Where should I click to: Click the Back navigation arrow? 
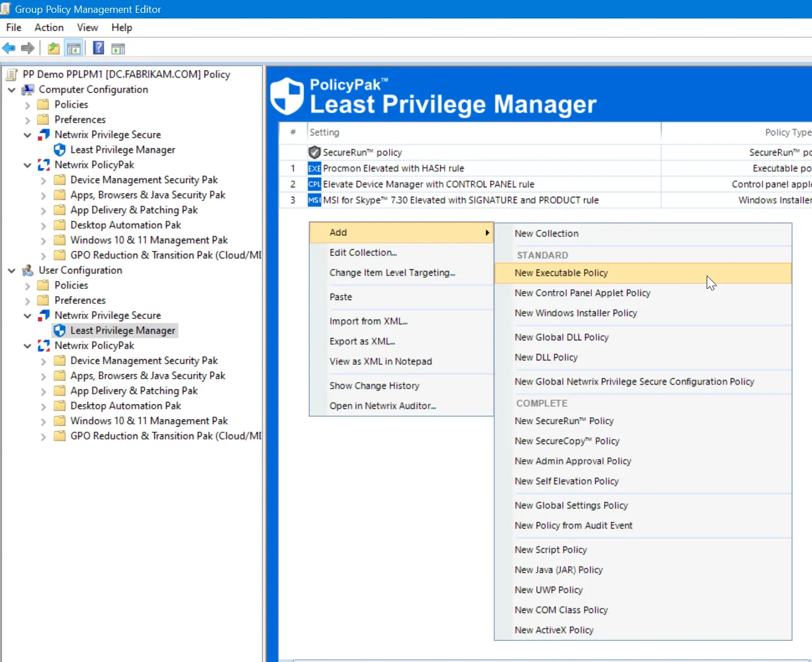pyautogui.click(x=8, y=48)
